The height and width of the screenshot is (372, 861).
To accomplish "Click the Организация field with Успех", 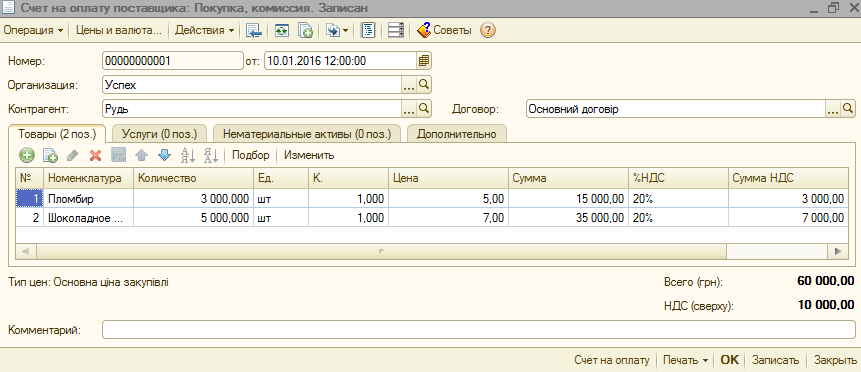I will point(252,85).
